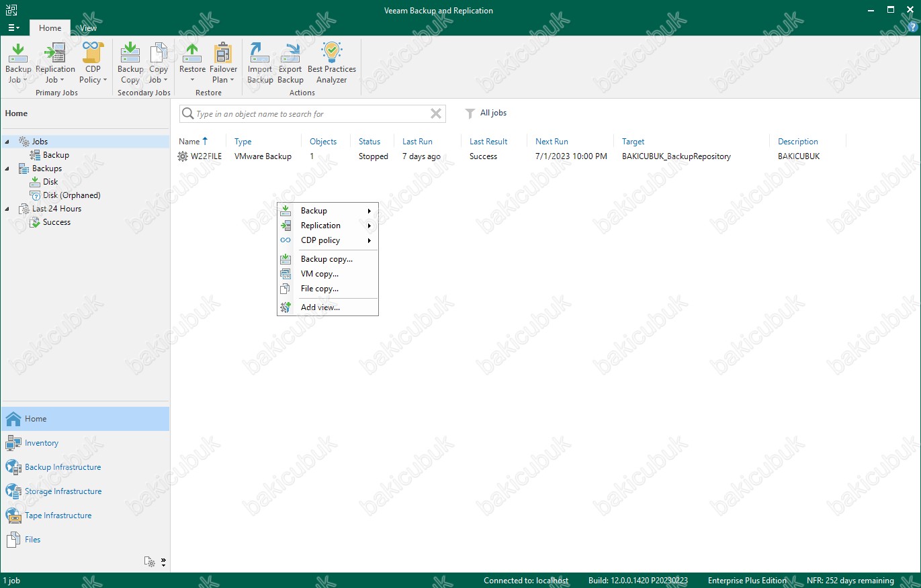Click the Backup Copy ribbon icon

pos(130,63)
